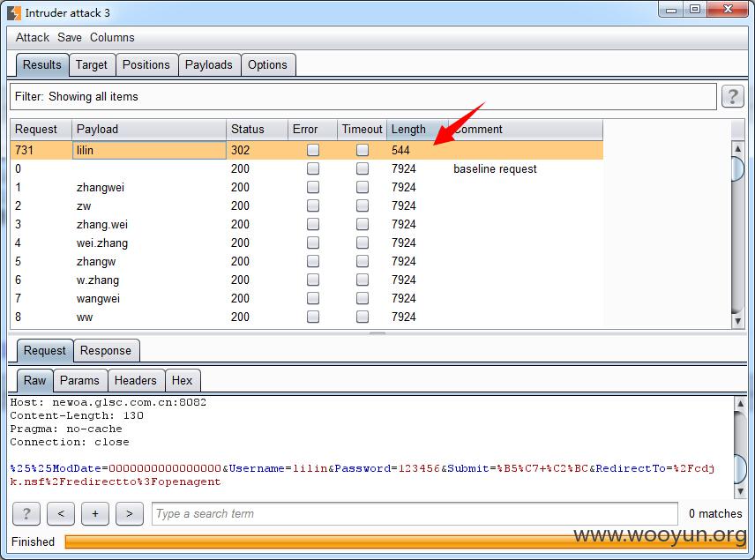Switch to the Target tab
Image resolution: width=755 pixels, height=560 pixels.
tap(92, 65)
